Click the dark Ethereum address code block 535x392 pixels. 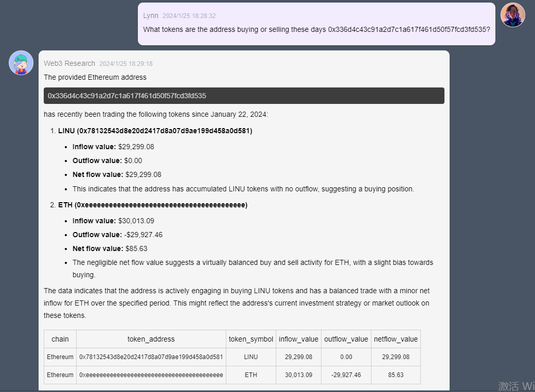click(x=244, y=96)
